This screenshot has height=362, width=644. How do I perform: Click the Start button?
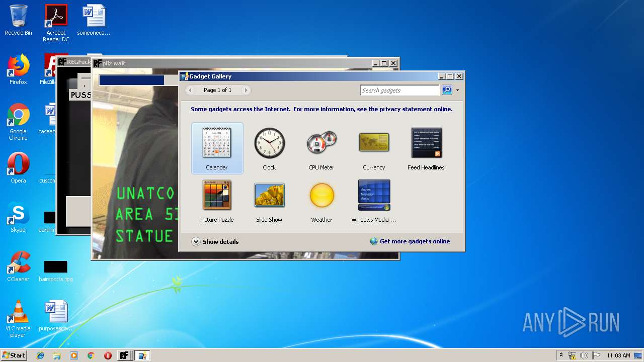click(x=14, y=355)
